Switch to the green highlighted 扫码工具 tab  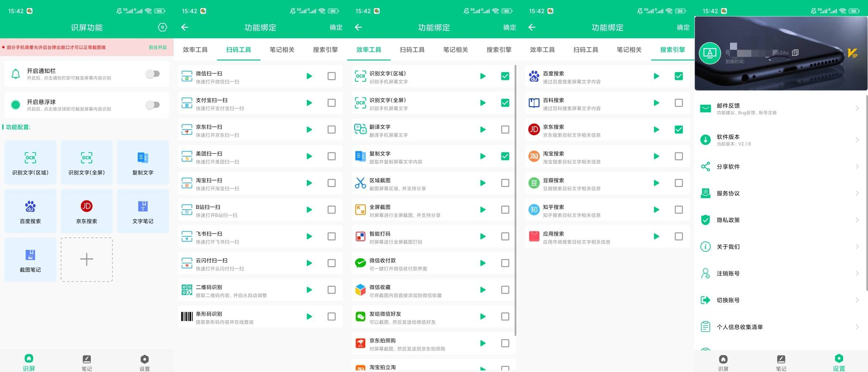coord(238,50)
